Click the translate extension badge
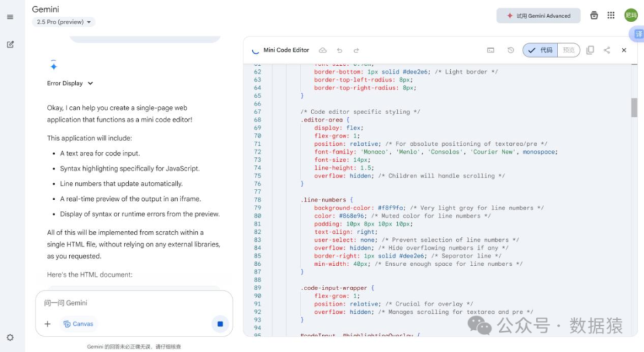 638,34
